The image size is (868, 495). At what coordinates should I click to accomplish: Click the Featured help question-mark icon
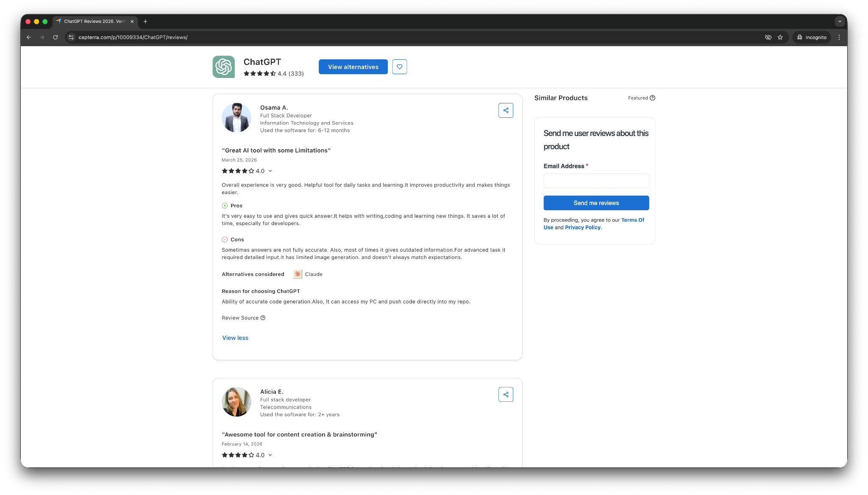652,98
